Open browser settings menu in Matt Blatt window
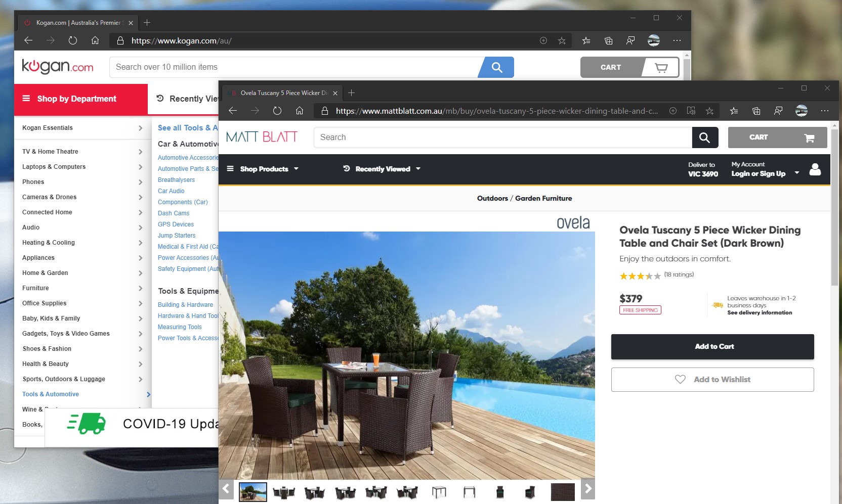 [x=825, y=111]
